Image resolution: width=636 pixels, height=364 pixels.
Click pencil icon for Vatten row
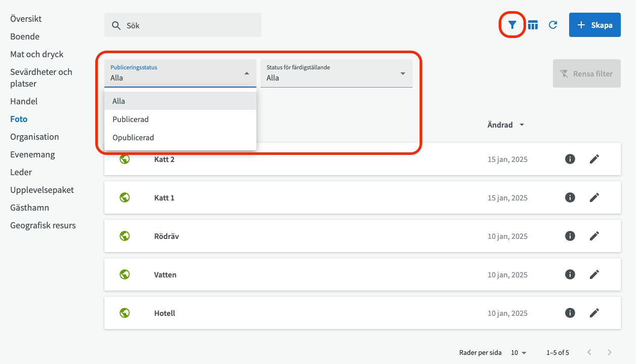[x=594, y=274]
